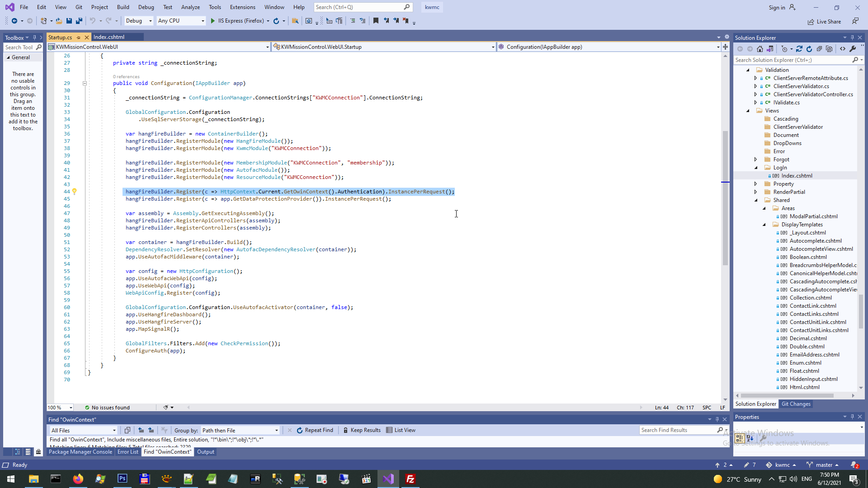The image size is (868, 488).
Task: Click the lightbulb quick actions icon
Action: (75, 192)
